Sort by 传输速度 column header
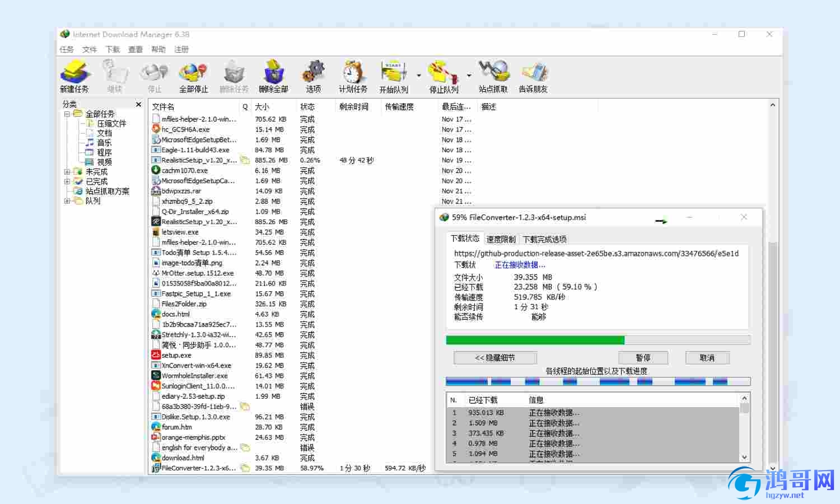The width and height of the screenshot is (840, 504). 409,106
